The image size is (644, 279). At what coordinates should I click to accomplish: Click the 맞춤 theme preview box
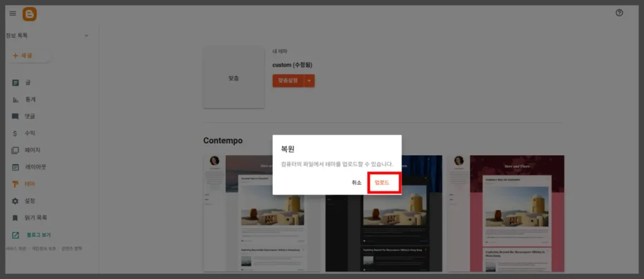[234, 77]
